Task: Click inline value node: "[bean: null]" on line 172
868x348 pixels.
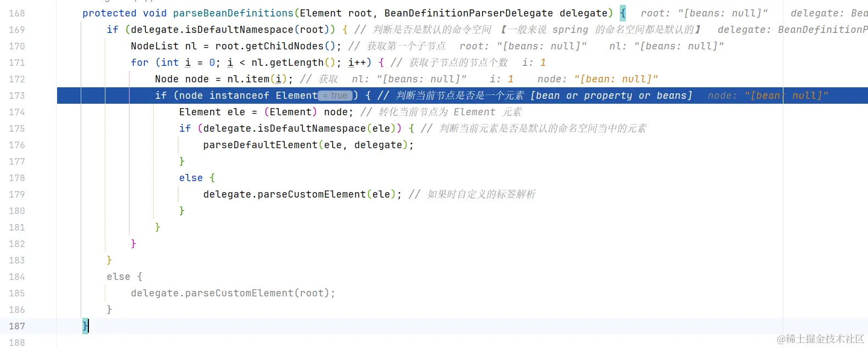Action: click(597, 79)
